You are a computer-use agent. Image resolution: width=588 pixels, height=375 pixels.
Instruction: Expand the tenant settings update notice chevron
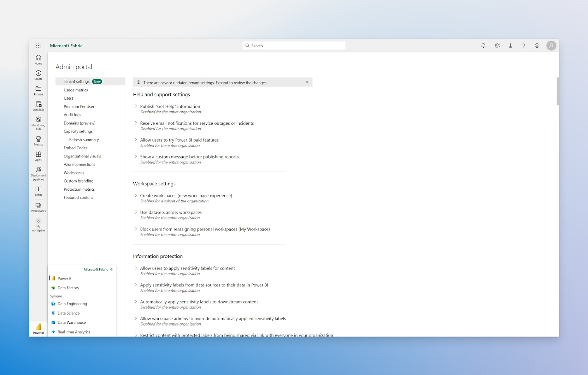pyautogui.click(x=307, y=82)
